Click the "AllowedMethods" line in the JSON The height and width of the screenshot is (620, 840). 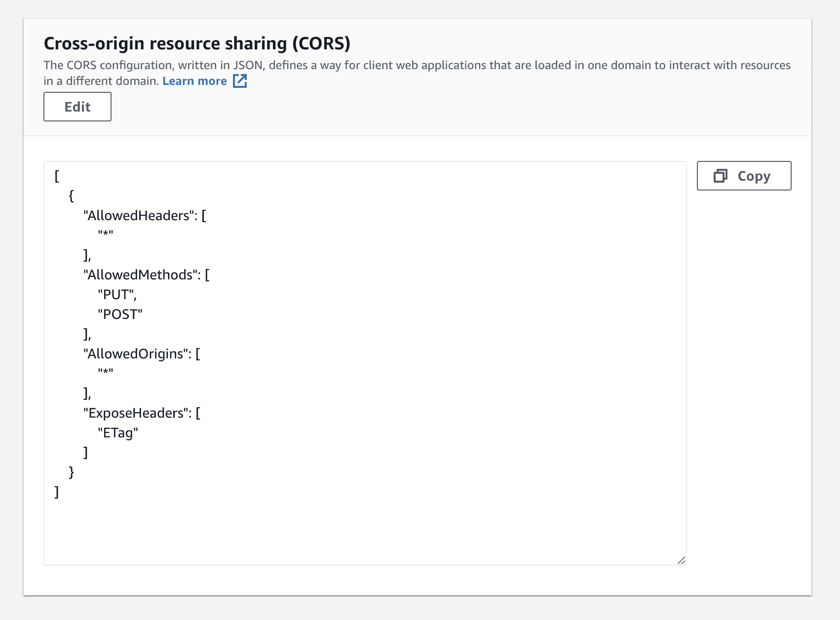[147, 275]
